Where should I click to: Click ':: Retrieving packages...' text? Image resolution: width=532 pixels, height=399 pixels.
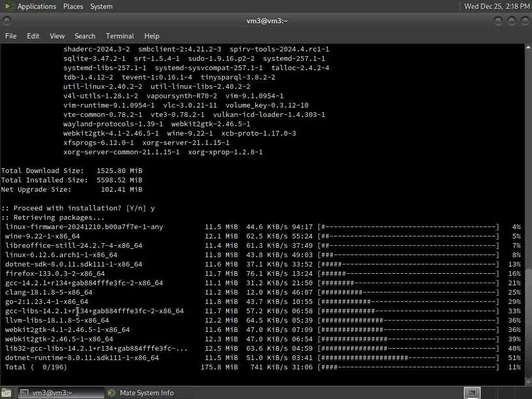[x=52, y=218]
